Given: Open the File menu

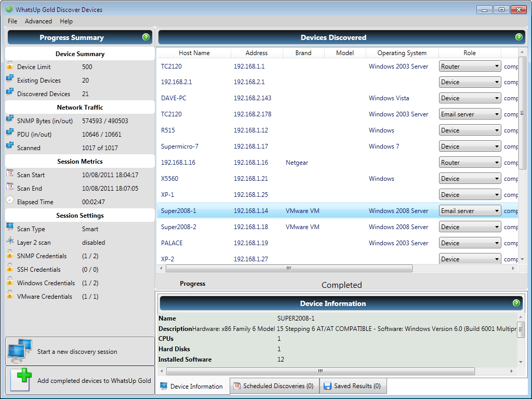Looking at the screenshot, I should point(12,21).
